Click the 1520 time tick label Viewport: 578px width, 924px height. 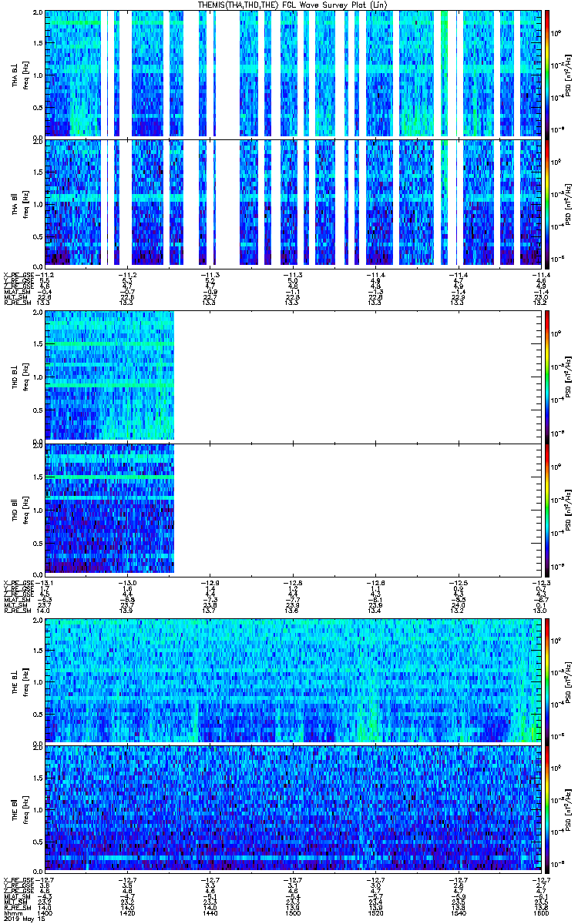376,914
